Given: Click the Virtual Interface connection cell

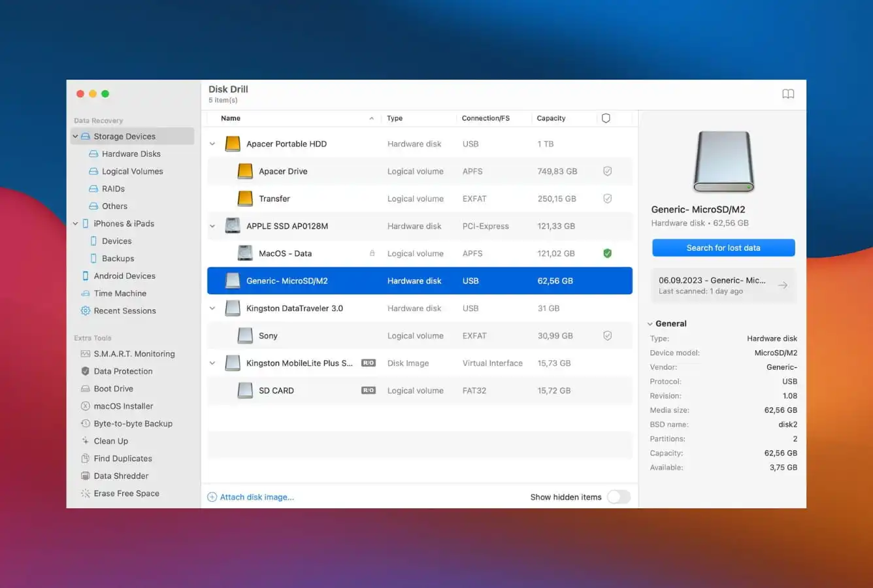Looking at the screenshot, I should [493, 363].
